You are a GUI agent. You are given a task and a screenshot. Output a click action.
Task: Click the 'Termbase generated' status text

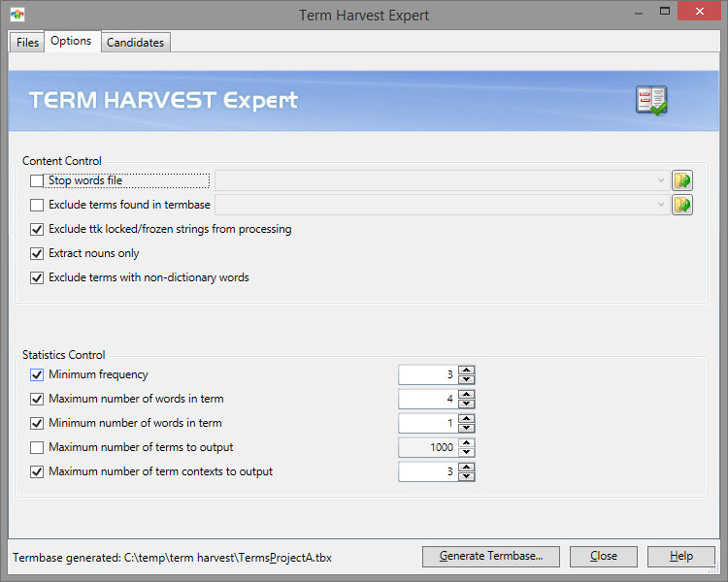(172, 558)
